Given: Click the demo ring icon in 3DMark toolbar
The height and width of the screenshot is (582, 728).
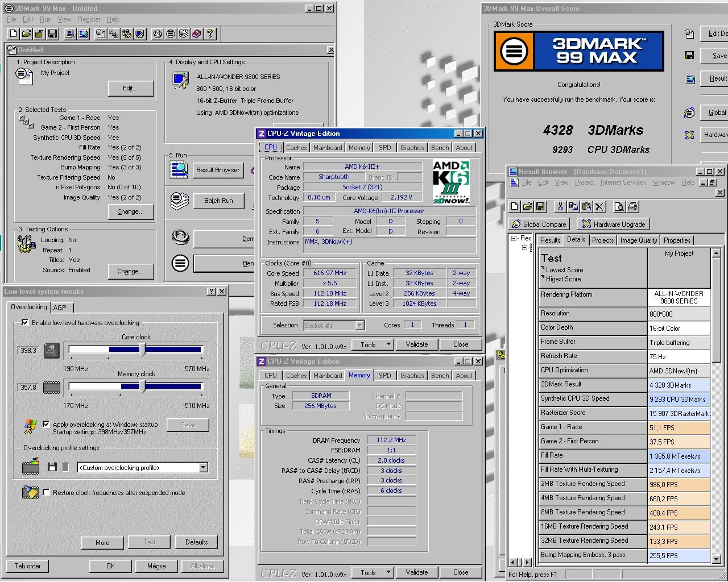Looking at the screenshot, I should [158, 34].
